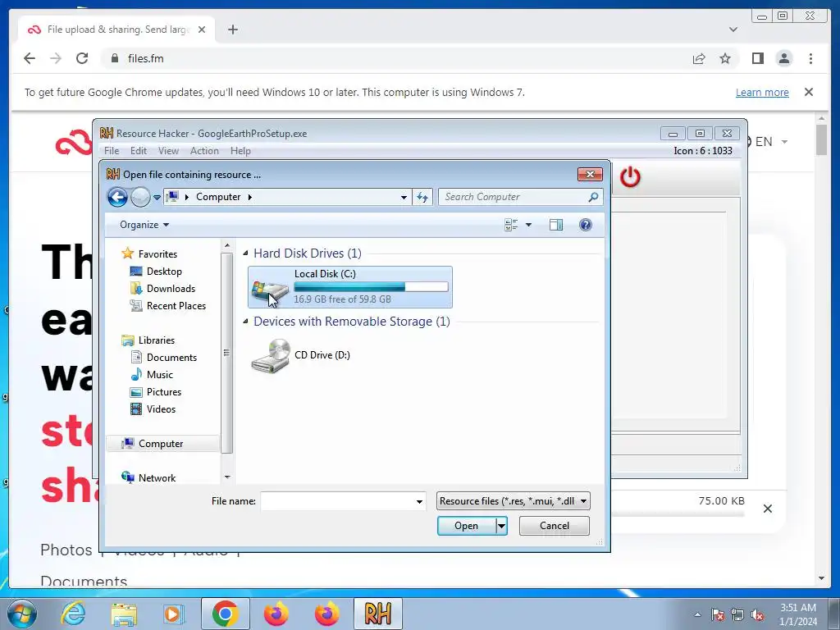Screen dimensions: 840x630
Task: Close the Open file dialog
Action: pyautogui.click(x=590, y=175)
